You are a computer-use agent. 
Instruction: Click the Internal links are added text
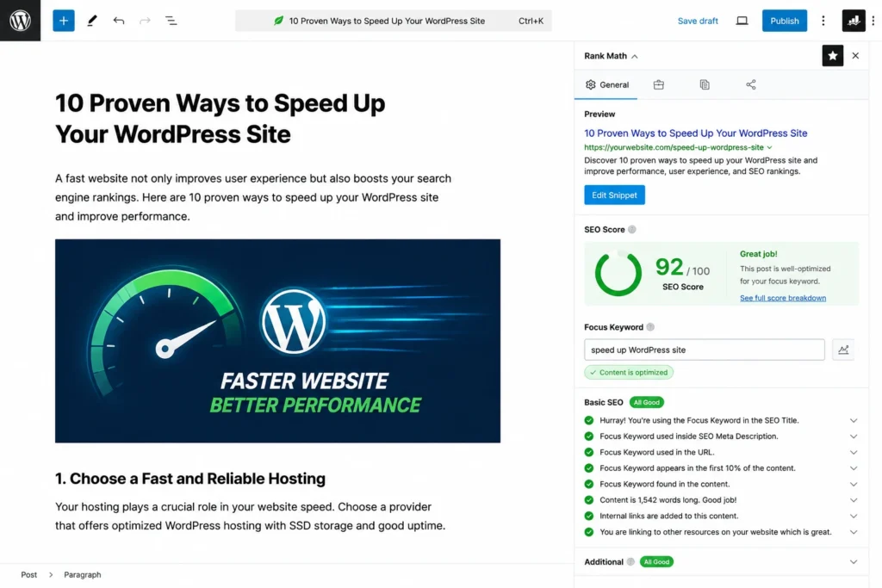(668, 516)
